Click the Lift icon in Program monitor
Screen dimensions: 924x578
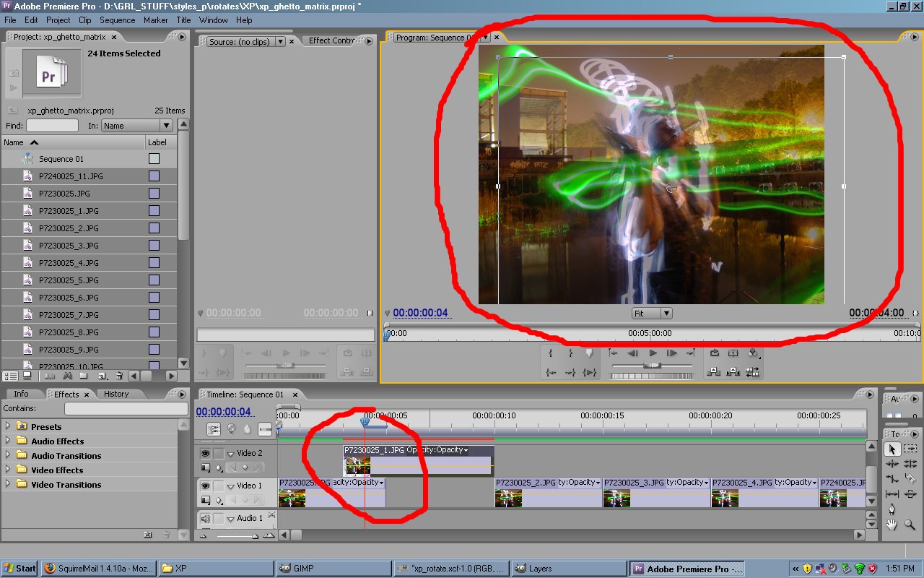(x=715, y=371)
